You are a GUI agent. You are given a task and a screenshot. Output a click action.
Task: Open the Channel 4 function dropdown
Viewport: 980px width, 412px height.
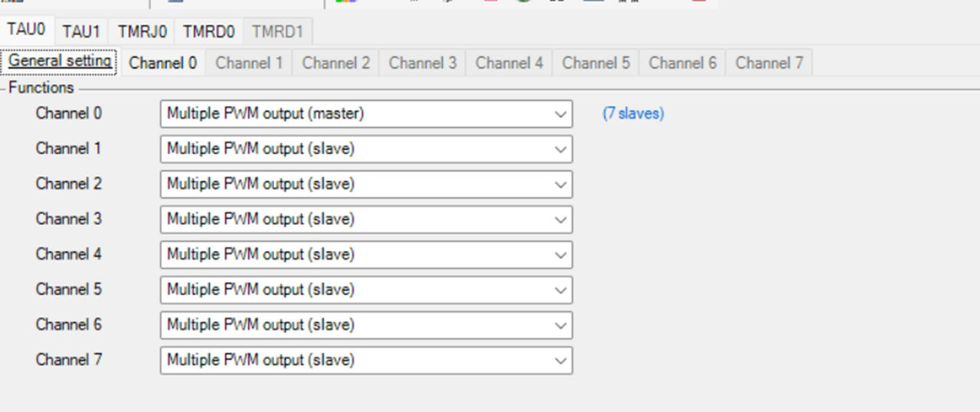[x=366, y=255]
